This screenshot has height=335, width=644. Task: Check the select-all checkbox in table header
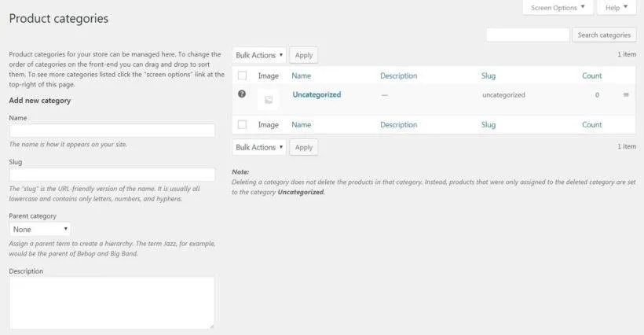(x=242, y=76)
